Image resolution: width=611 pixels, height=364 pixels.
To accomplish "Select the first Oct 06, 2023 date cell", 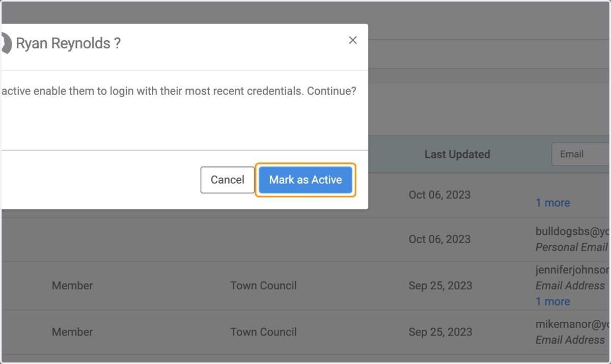I will (439, 194).
